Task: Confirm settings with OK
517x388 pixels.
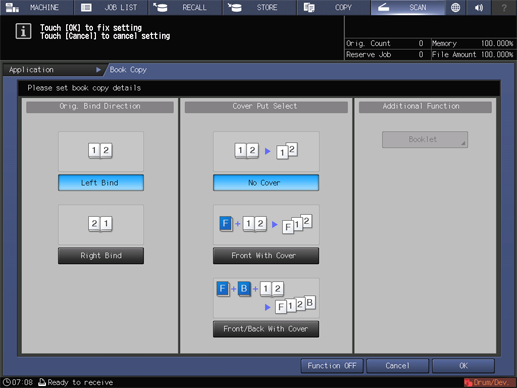Action: [463, 366]
